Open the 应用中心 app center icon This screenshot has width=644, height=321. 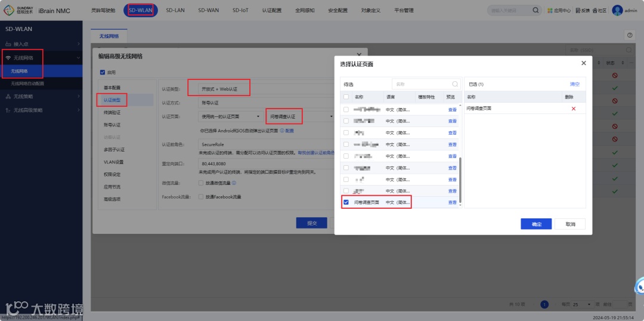(x=550, y=11)
